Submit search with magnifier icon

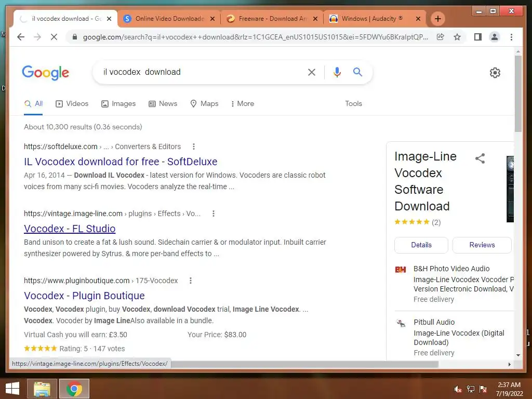pyautogui.click(x=357, y=72)
